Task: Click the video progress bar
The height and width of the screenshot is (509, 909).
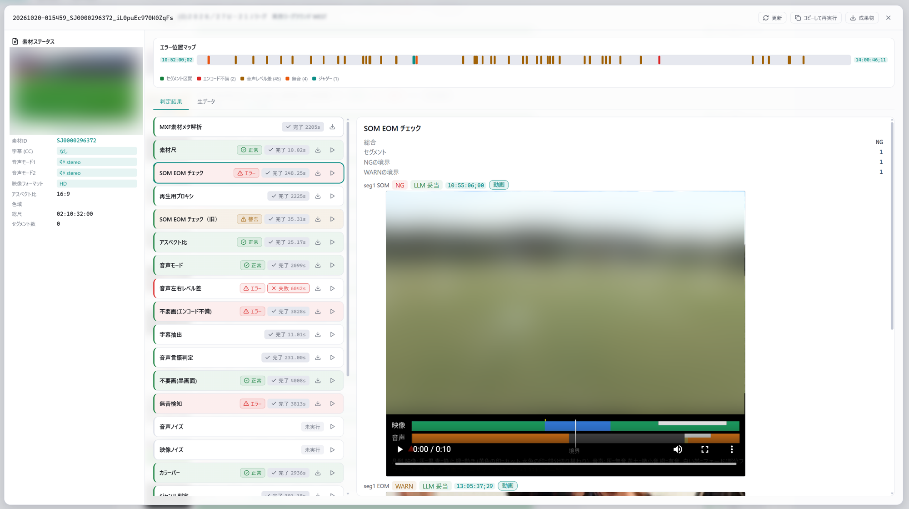Action: pyautogui.click(x=565, y=464)
